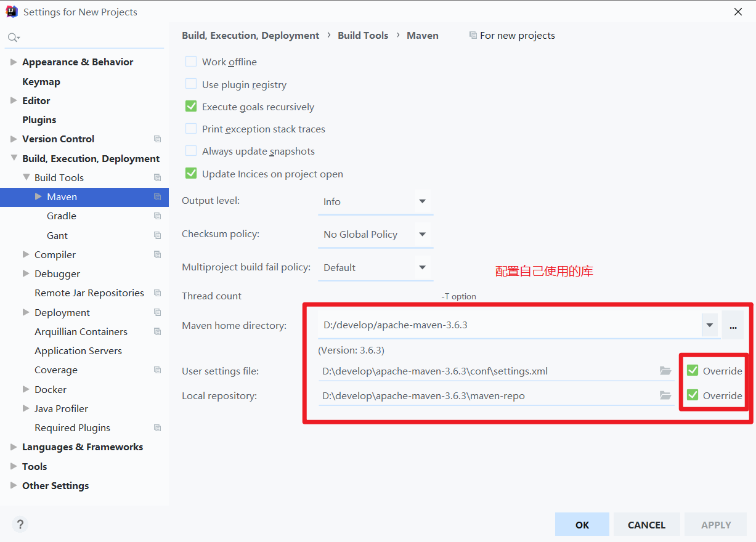Enable Print exception stack traces
The width and height of the screenshot is (756, 542).
pyautogui.click(x=191, y=129)
